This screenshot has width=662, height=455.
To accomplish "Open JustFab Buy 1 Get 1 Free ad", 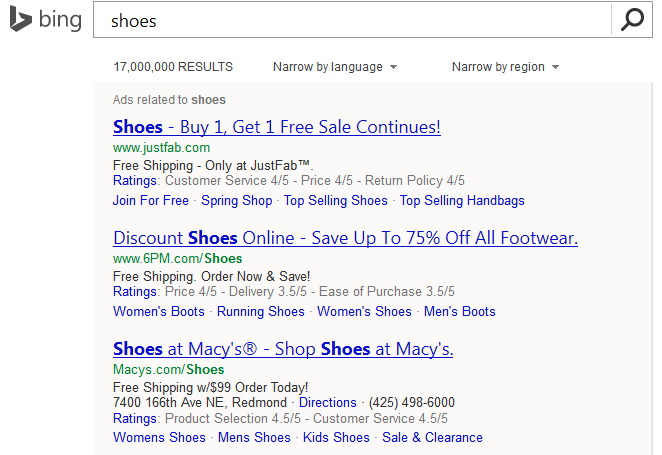I will [x=277, y=127].
